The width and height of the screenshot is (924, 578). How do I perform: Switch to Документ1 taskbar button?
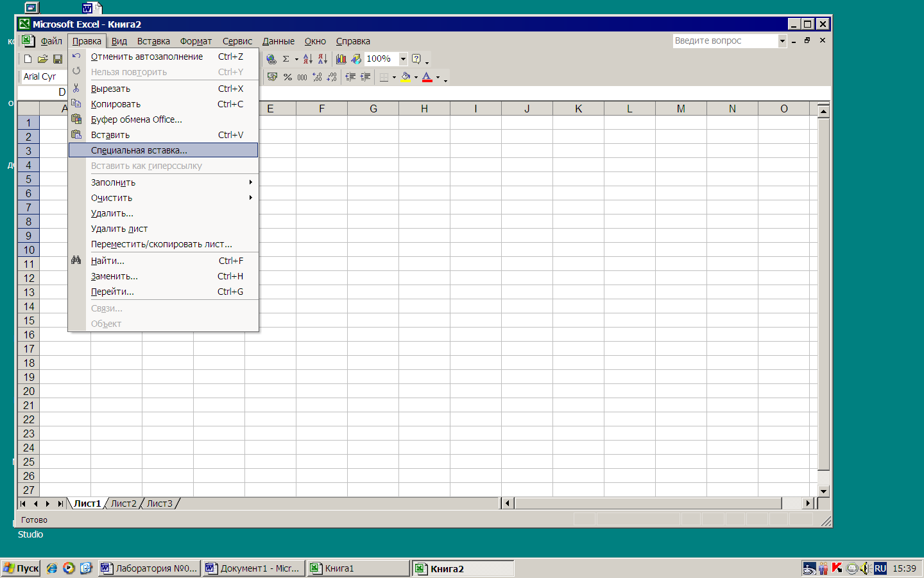coord(253,568)
